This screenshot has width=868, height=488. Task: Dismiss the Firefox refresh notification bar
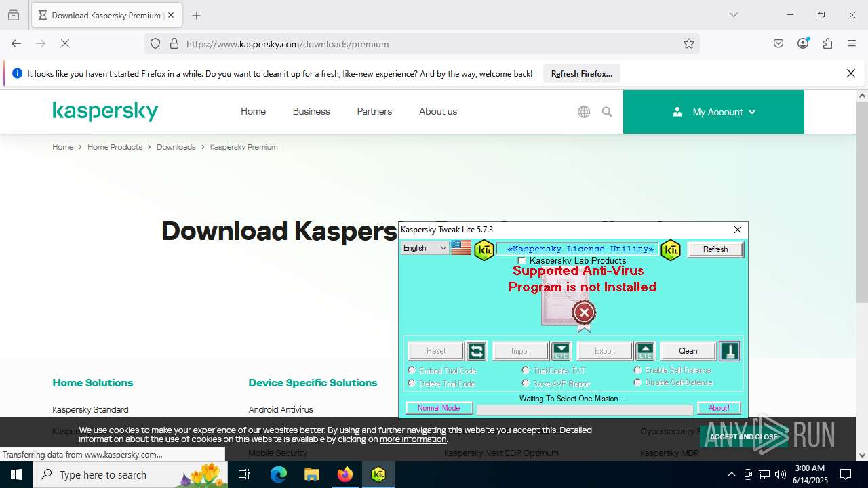coord(851,73)
